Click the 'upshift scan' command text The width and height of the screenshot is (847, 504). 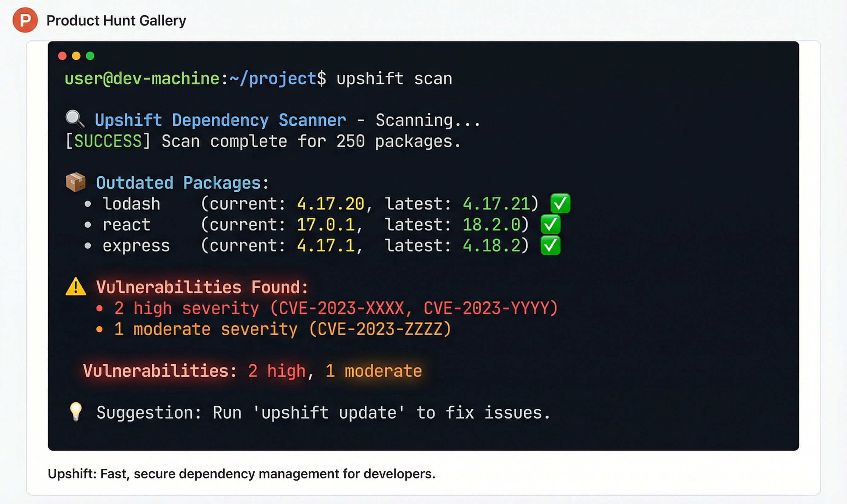pyautogui.click(x=394, y=79)
